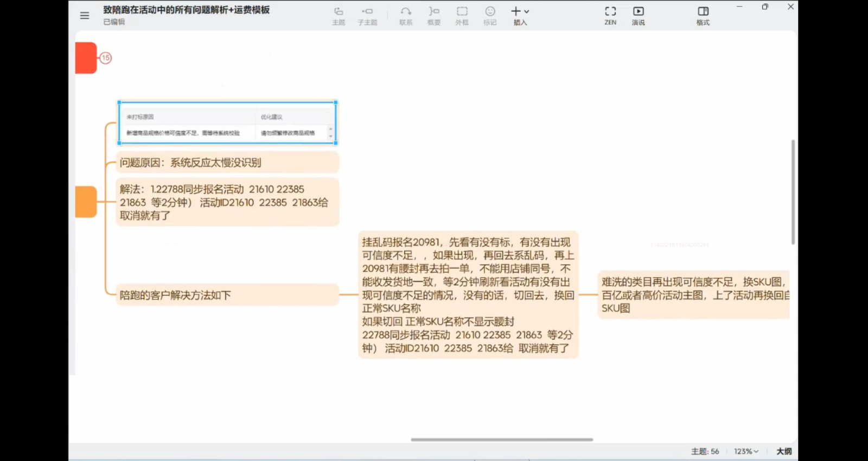868x461 pixels.
Task: Select the 联系 relationship tool
Action: 406,15
